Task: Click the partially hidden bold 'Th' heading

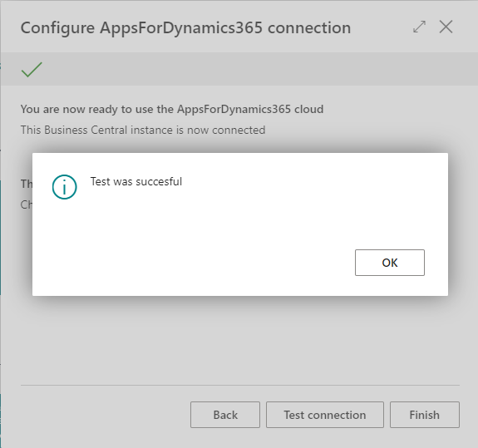Action: (27, 184)
